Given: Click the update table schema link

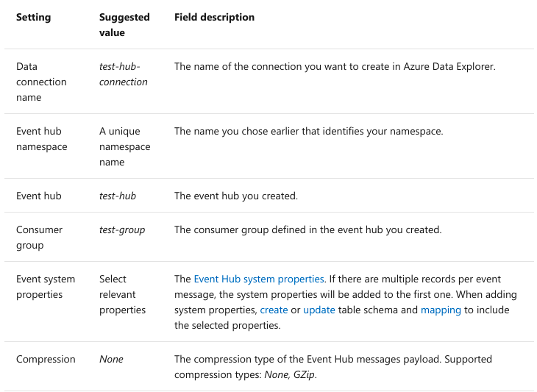Looking at the screenshot, I should (x=319, y=310).
